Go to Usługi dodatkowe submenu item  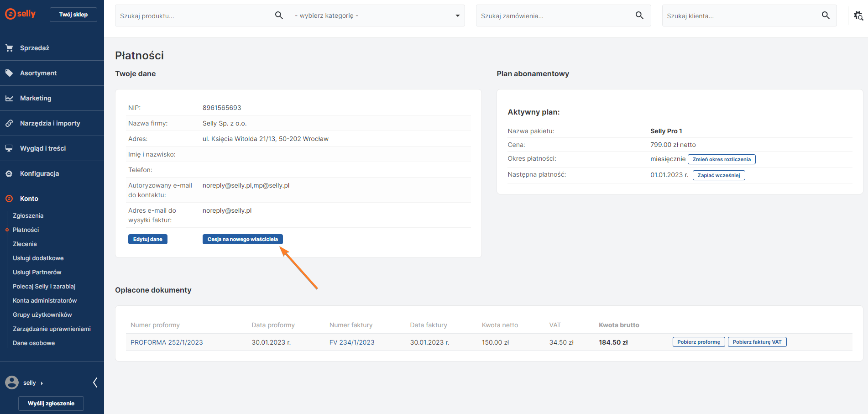coord(38,258)
